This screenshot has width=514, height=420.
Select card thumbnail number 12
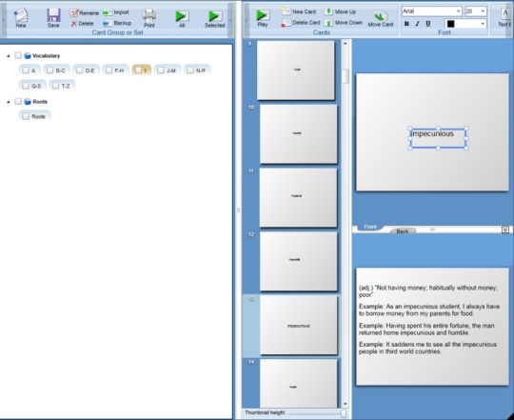click(x=298, y=261)
